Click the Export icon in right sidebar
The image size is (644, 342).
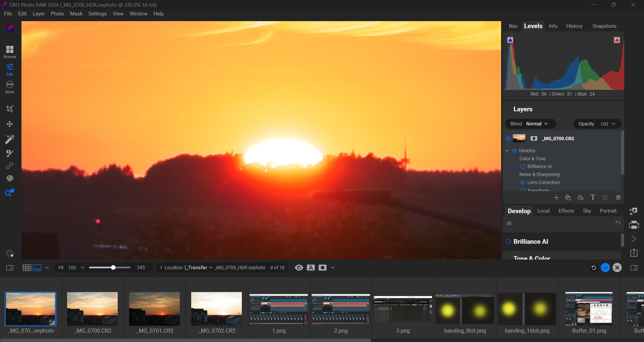click(634, 252)
